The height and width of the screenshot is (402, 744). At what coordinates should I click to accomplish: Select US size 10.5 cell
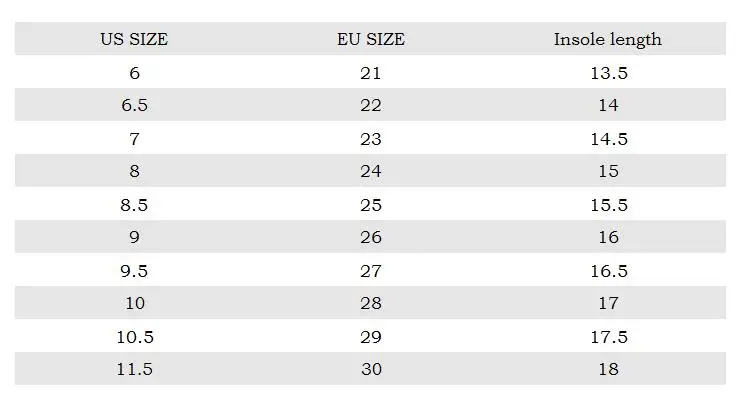coord(134,337)
